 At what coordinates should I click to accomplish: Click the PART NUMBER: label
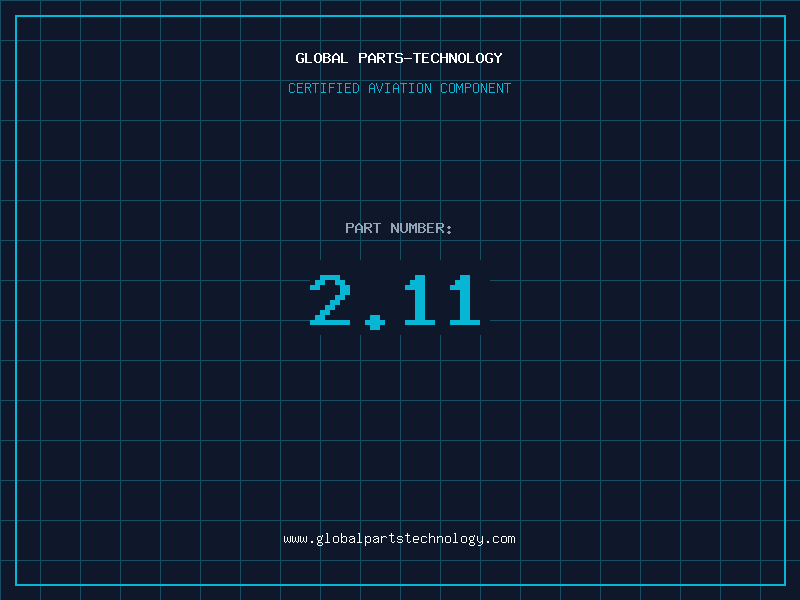tap(399, 228)
